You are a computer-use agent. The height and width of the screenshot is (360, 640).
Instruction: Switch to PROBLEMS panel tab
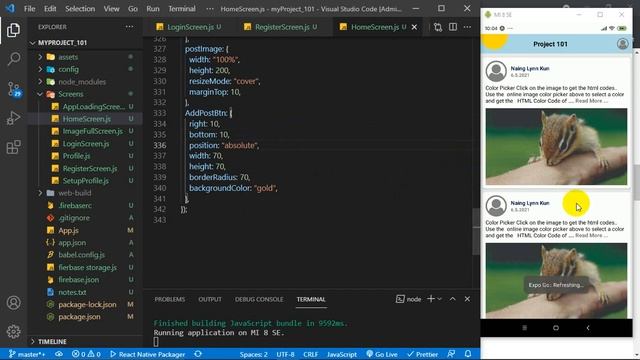170,299
